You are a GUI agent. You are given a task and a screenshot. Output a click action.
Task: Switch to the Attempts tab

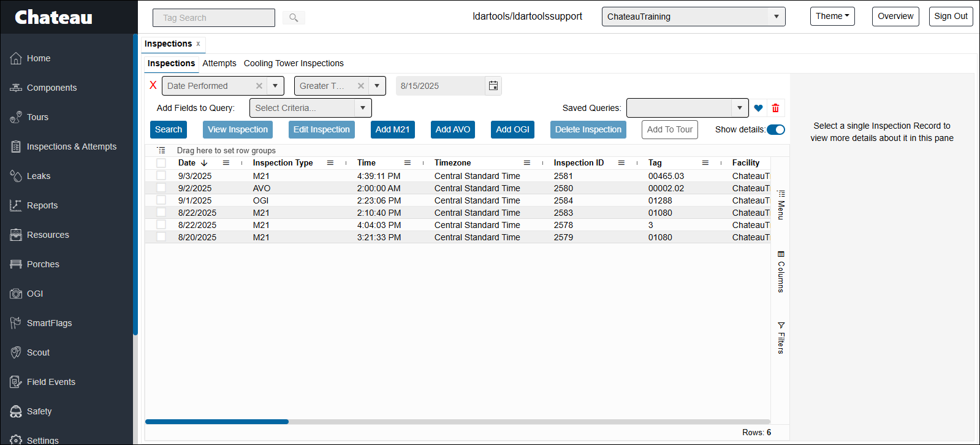219,63
